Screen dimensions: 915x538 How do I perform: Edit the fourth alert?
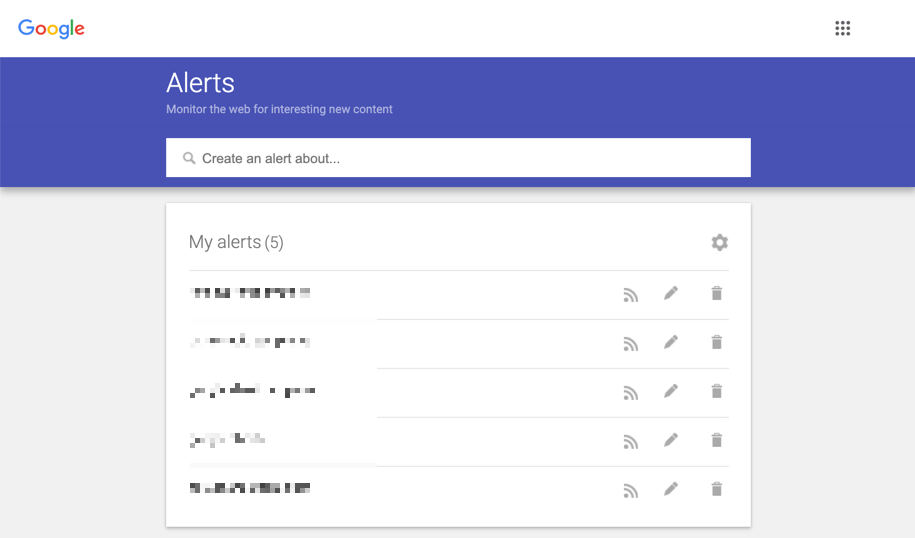coord(671,440)
